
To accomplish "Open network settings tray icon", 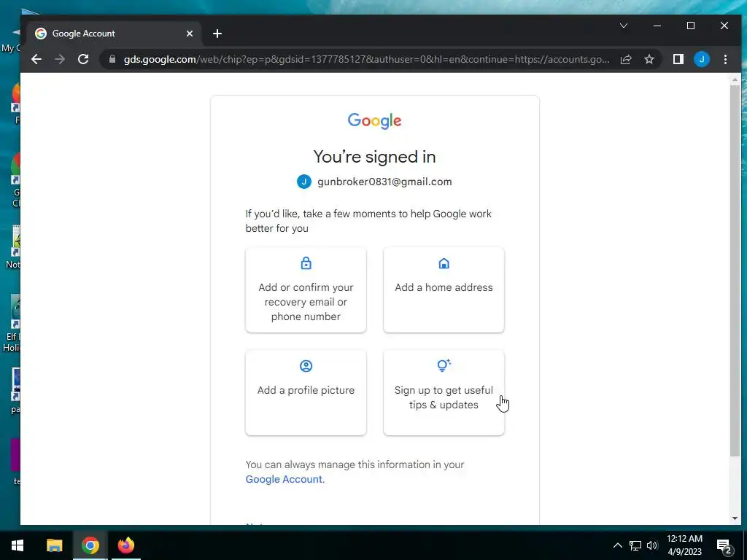I will 635,545.
